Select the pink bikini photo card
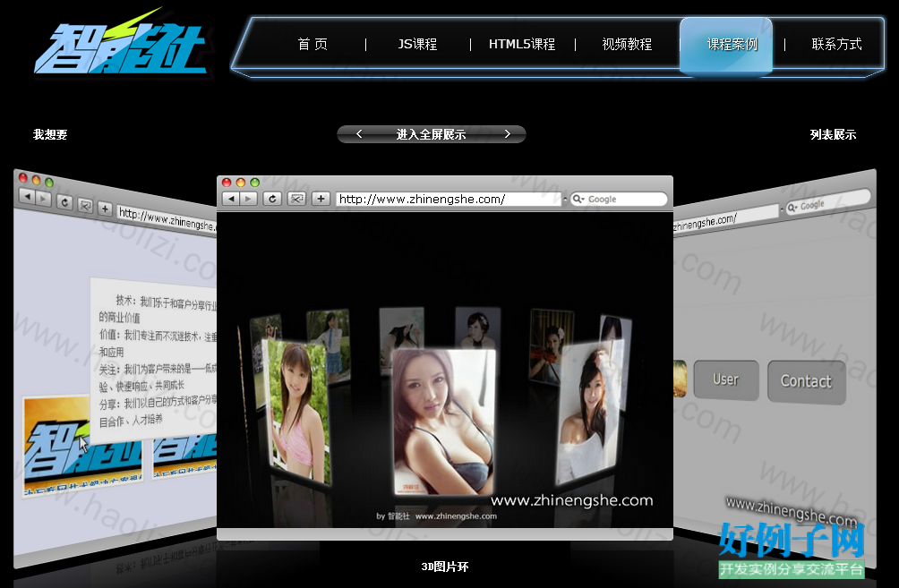The width and height of the screenshot is (899, 588). 295,410
